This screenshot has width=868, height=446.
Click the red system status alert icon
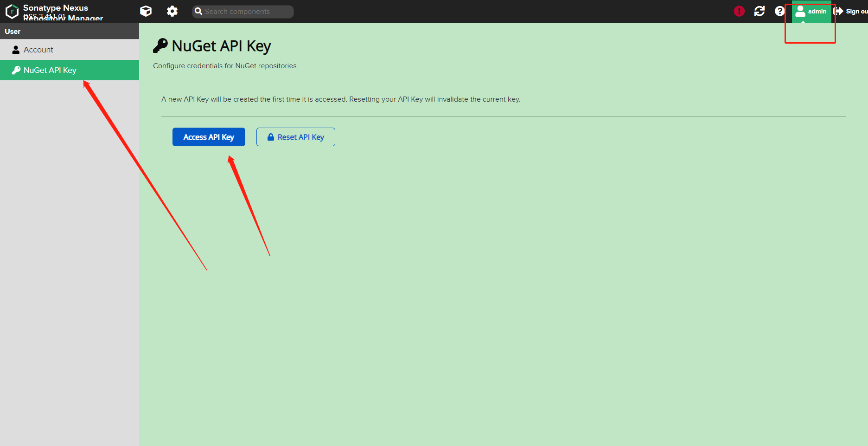[x=739, y=11]
